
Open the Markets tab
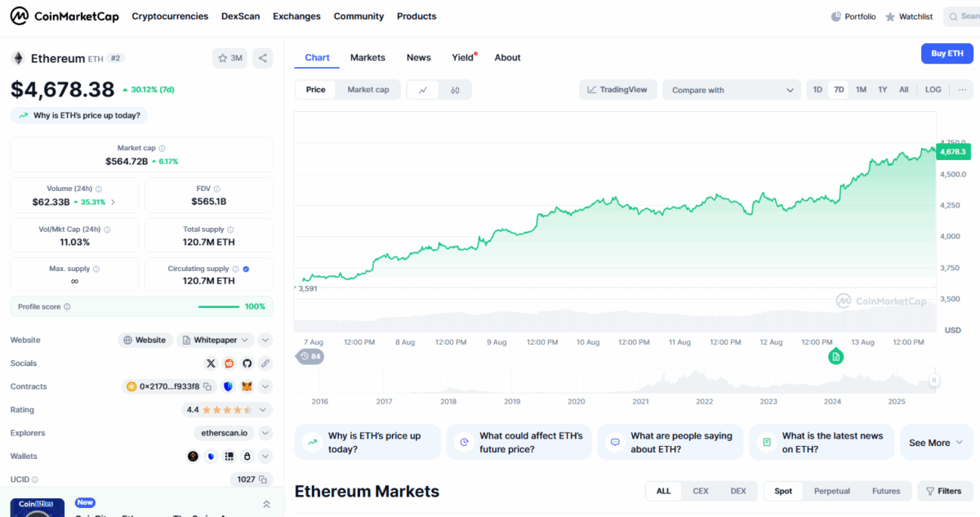point(367,57)
